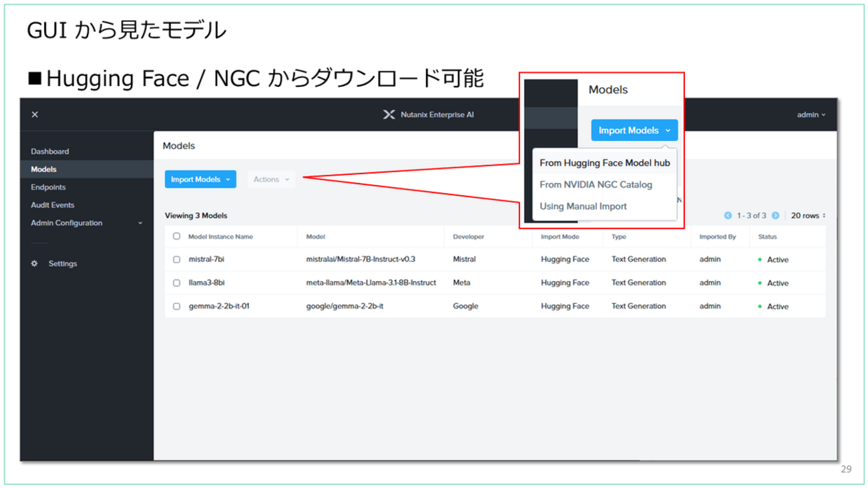This screenshot has height=488, width=868.
Task: Expand the Admin Configuration chevron
Action: coord(140,223)
